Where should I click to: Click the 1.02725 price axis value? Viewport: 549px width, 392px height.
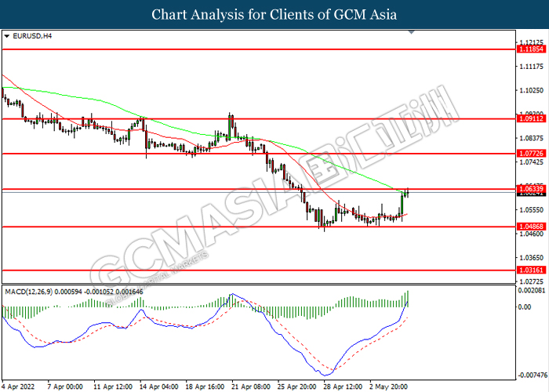[532, 281]
